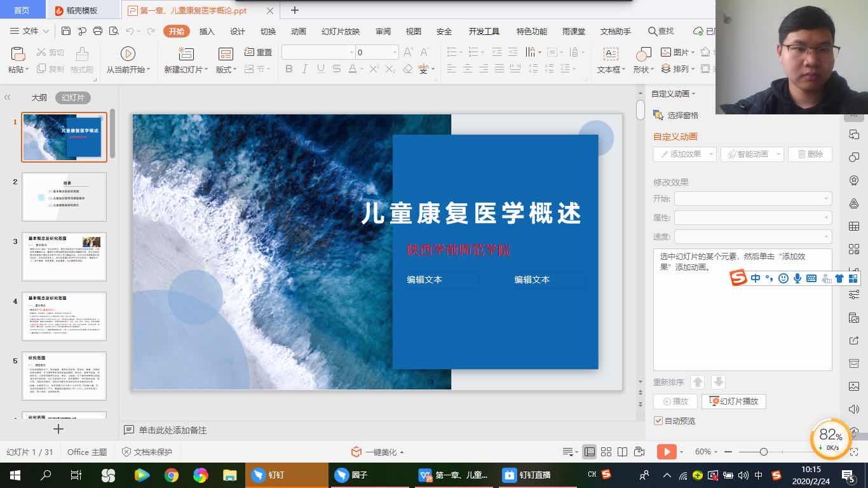
Task: Expand the Layout (版式) dropdown
Action: [226, 69]
